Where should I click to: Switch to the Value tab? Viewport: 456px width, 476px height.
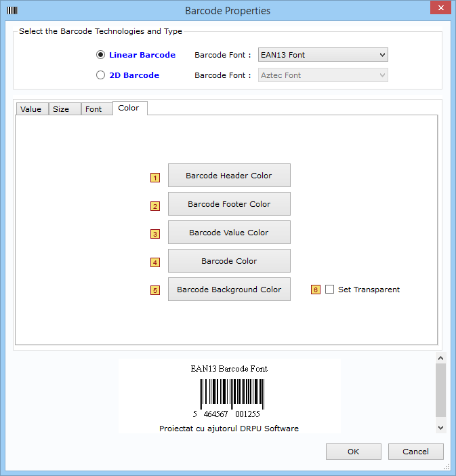click(32, 109)
